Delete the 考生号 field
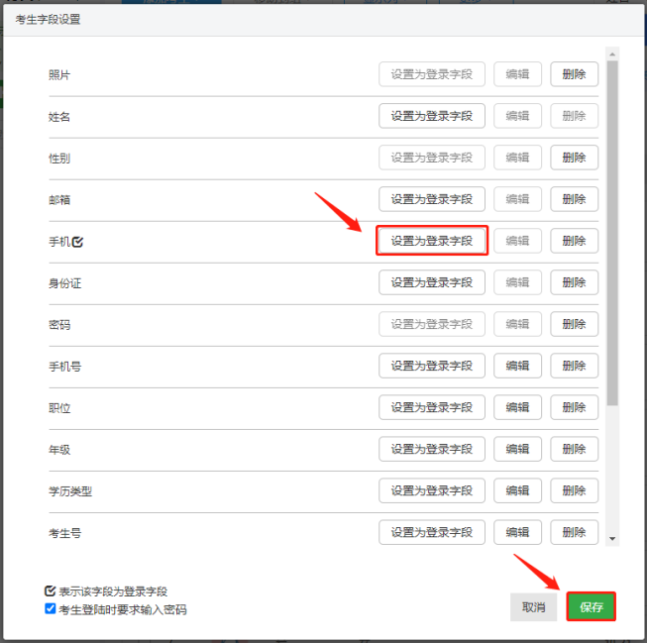 [574, 532]
